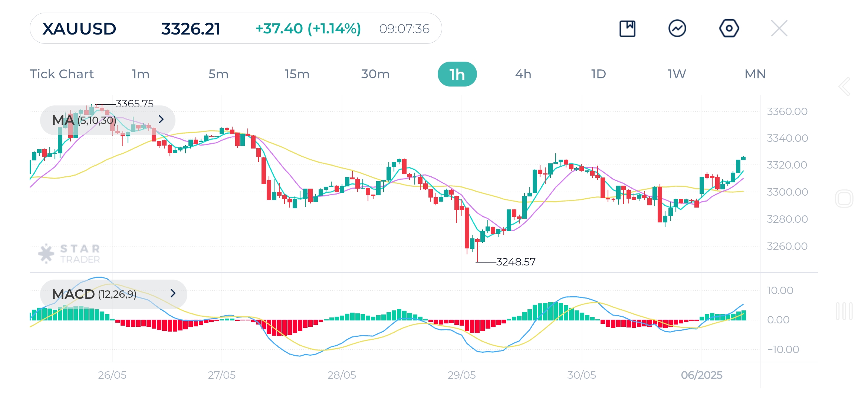Switch to the MN monthly tab
The height and width of the screenshot is (401, 868).
tap(755, 74)
